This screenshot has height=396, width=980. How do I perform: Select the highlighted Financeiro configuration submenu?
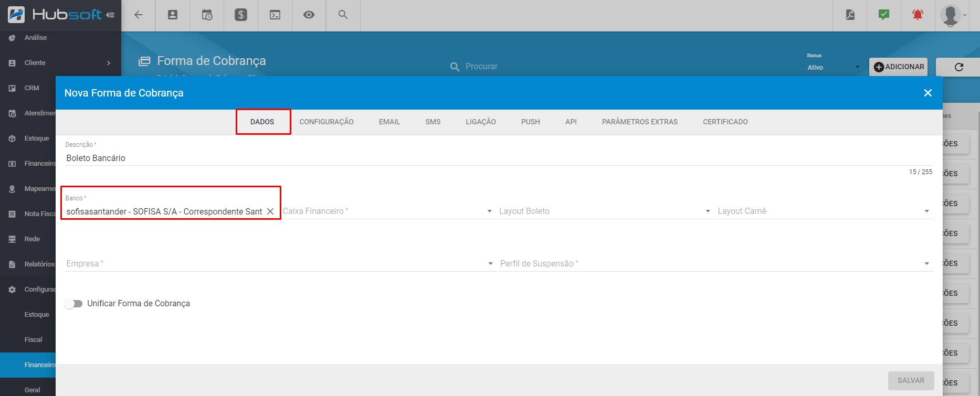click(x=28, y=365)
